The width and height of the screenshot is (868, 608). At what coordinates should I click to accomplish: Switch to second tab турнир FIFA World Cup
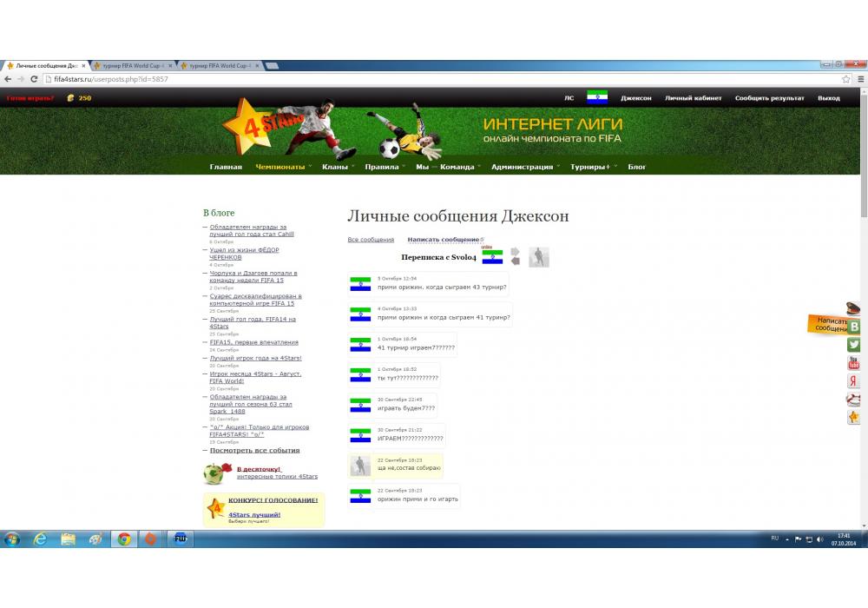tap(132, 66)
